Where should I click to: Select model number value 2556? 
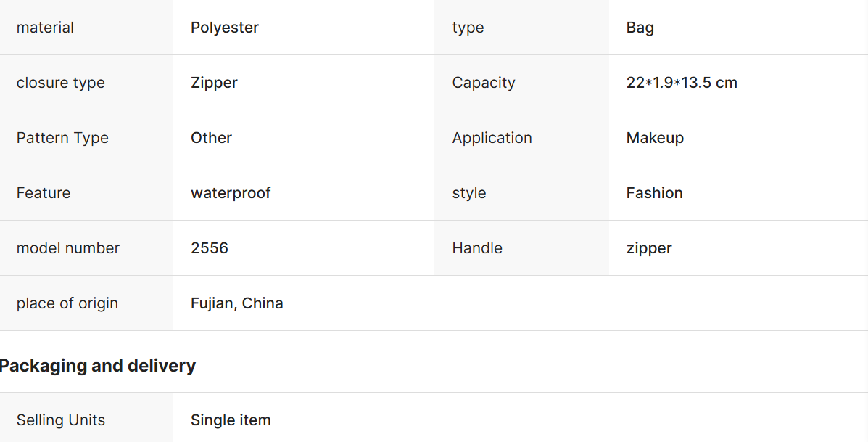[x=210, y=248]
